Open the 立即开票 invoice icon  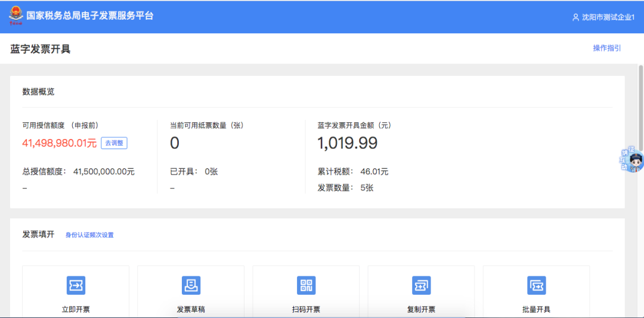click(x=76, y=285)
